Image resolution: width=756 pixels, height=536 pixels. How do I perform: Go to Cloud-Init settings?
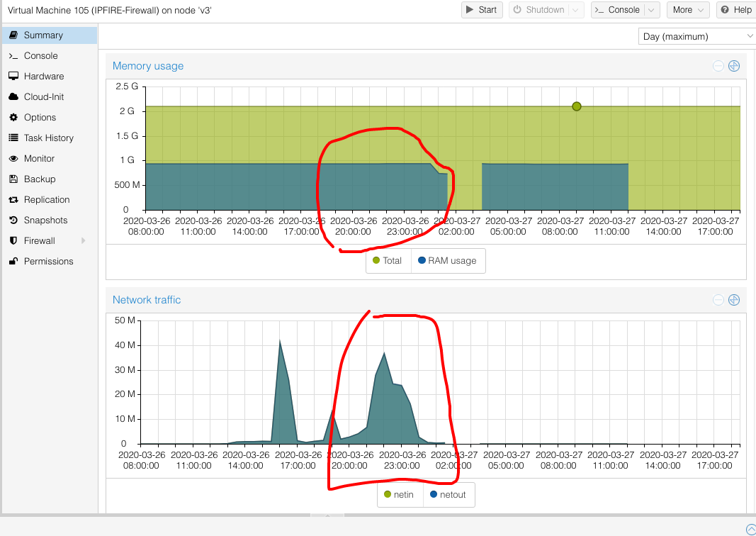[50, 97]
